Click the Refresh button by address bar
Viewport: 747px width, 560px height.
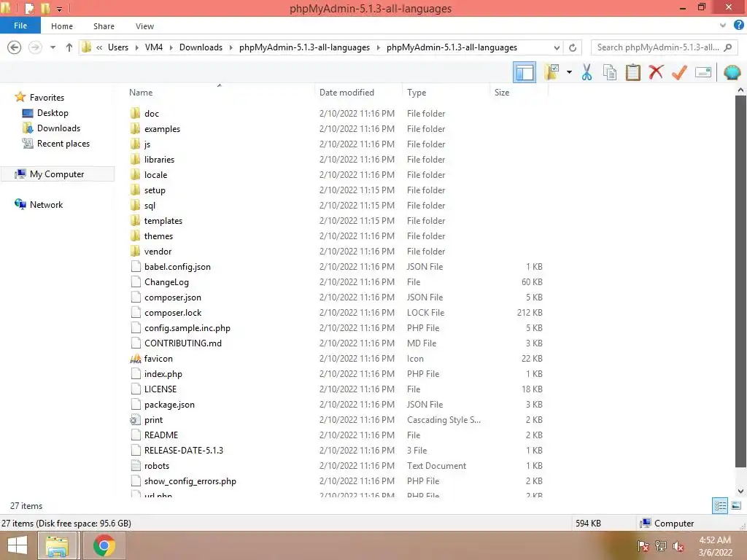pyautogui.click(x=573, y=47)
